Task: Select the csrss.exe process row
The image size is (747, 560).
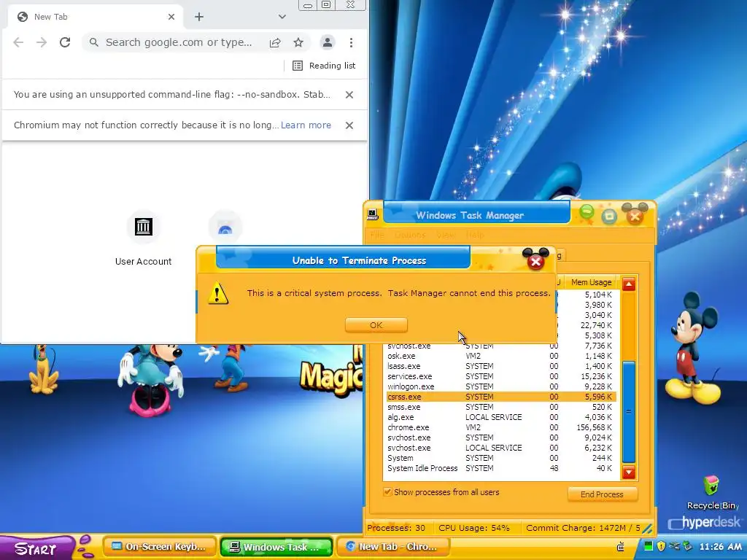Action: click(500, 397)
